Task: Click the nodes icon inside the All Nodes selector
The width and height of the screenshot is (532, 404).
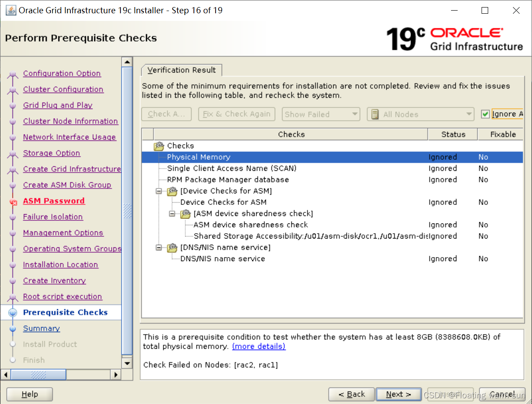Action: (x=374, y=114)
